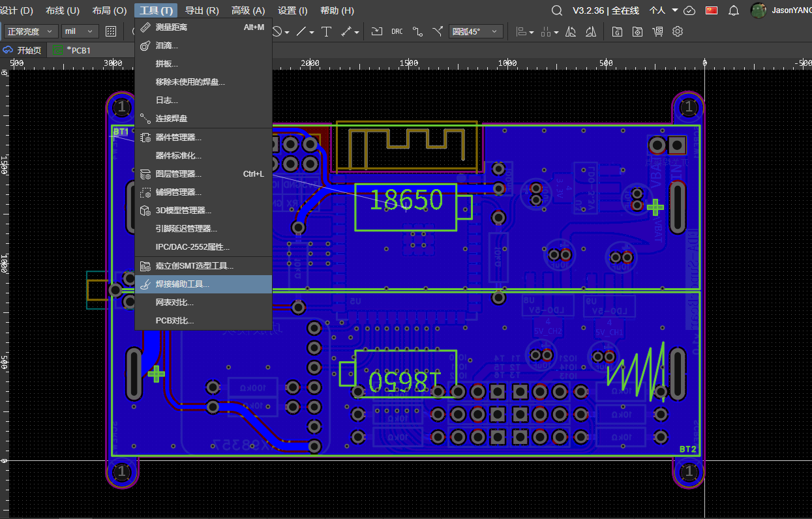Click the DRC check icon in toolbar

pyautogui.click(x=397, y=31)
